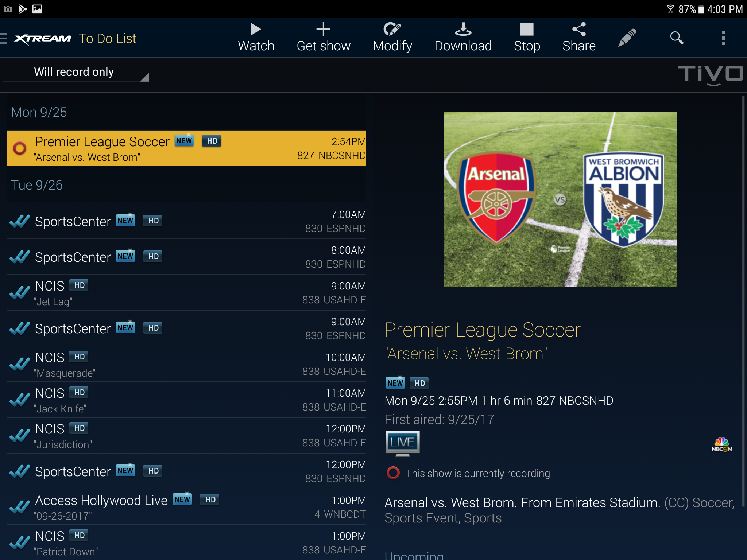
Task: Stop the current recording
Action: click(527, 37)
